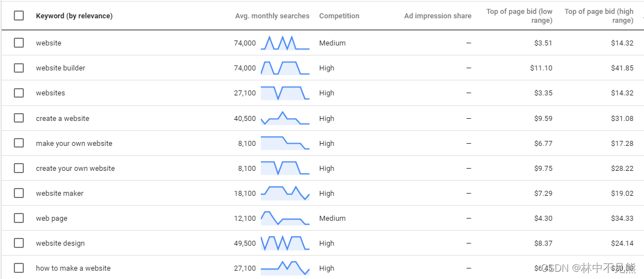Click the $41.85 high range bid value
This screenshot has height=279, width=644.
pyautogui.click(x=622, y=68)
